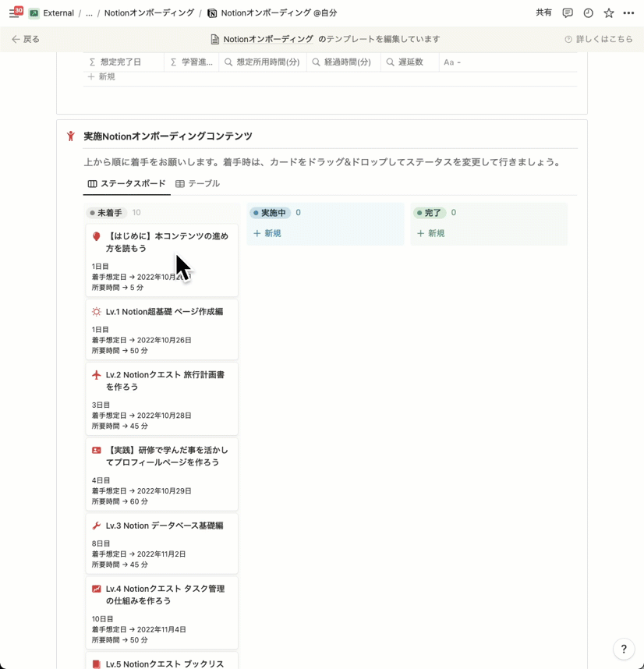Switch to the ステータスボード view tab
644x669 pixels.
coord(126,184)
